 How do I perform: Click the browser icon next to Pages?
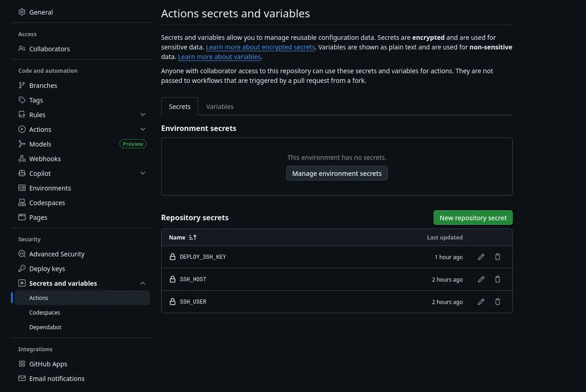click(22, 217)
